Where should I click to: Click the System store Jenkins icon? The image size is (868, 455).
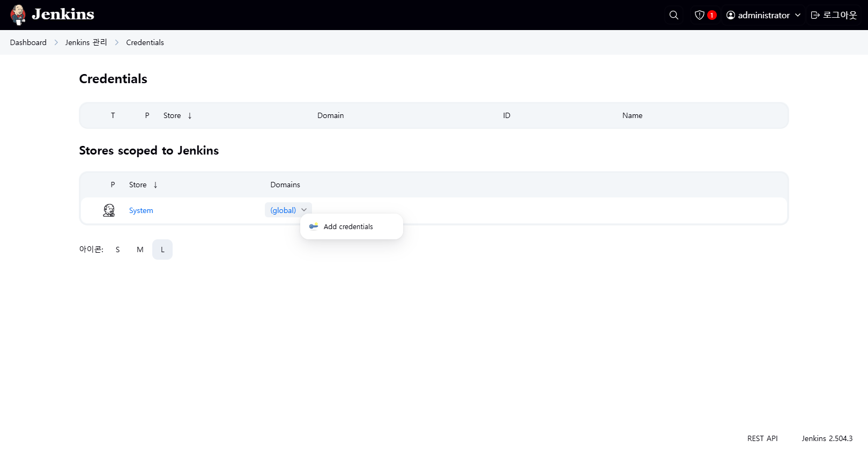(x=109, y=210)
